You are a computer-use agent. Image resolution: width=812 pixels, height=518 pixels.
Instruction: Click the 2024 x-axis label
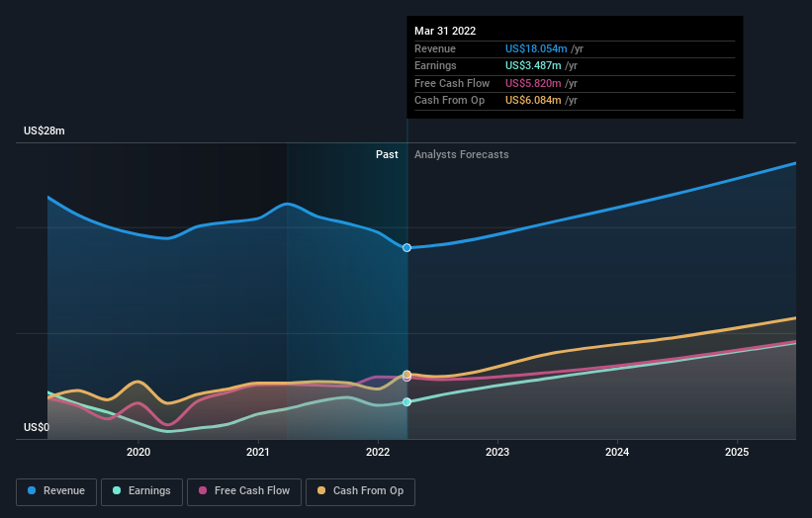(617, 452)
